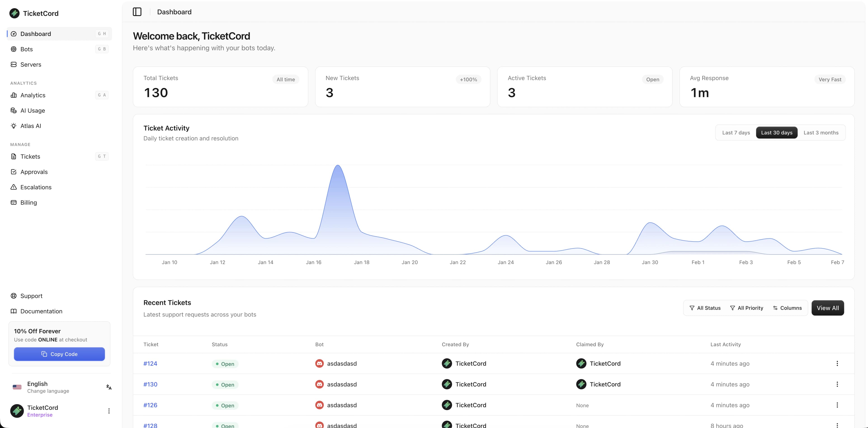Open the All Status filter dropdown

click(705, 308)
